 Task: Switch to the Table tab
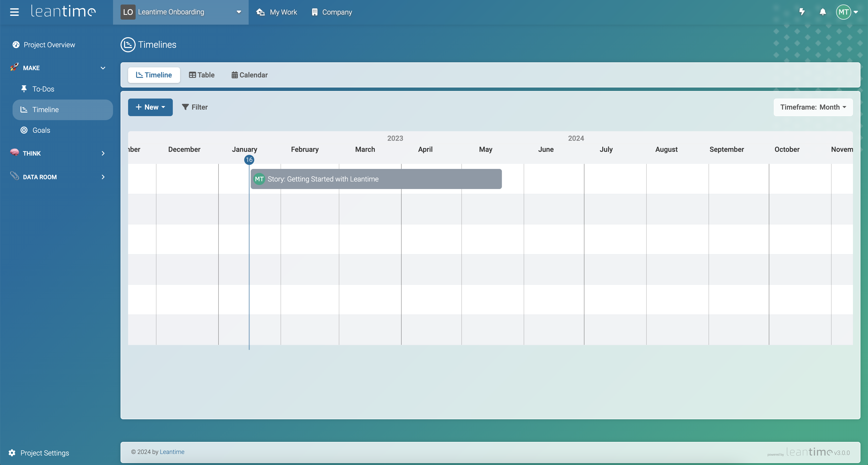(201, 75)
